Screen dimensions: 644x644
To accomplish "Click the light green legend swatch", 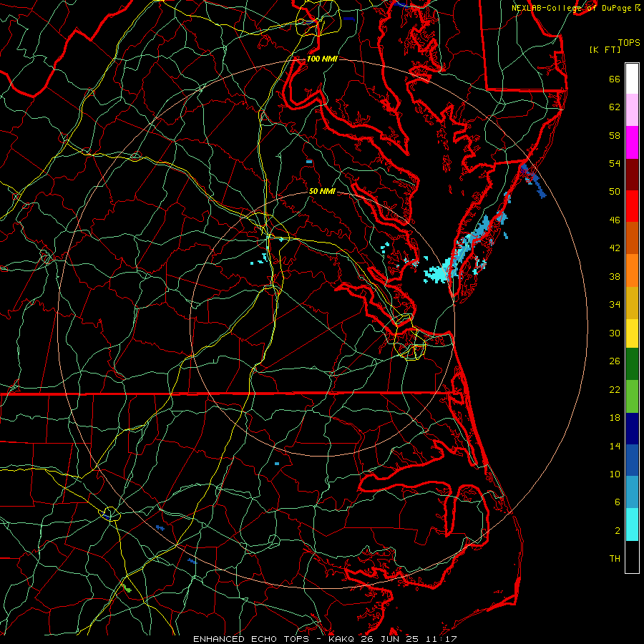I will 632,396.
